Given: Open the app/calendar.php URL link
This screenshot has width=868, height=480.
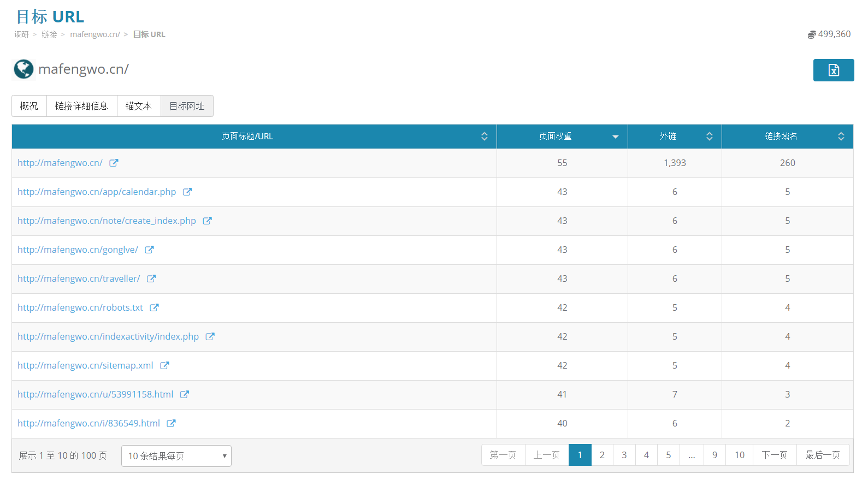Looking at the screenshot, I should [x=97, y=192].
